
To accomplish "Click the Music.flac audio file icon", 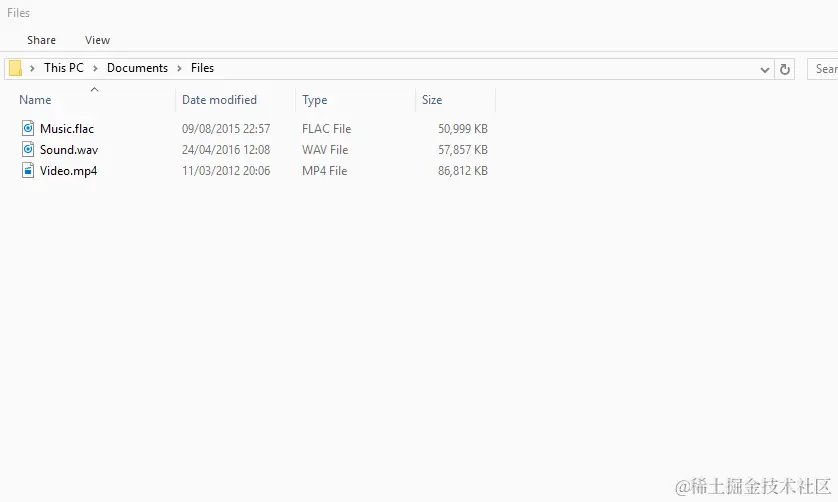I will point(28,128).
